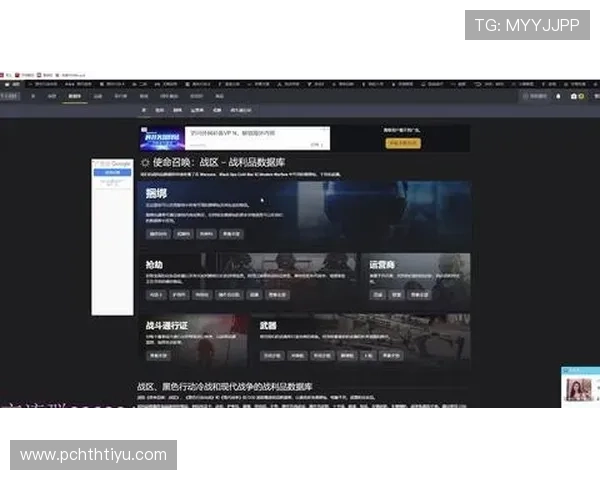Click first tag button under 抢劫 section
Viewport: 600px width, 480px height.
156,295
